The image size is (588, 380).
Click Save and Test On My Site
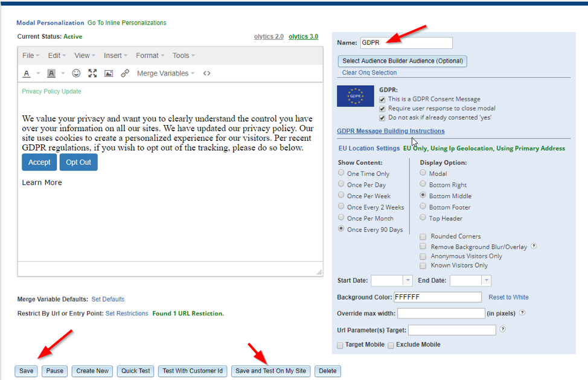click(x=270, y=371)
